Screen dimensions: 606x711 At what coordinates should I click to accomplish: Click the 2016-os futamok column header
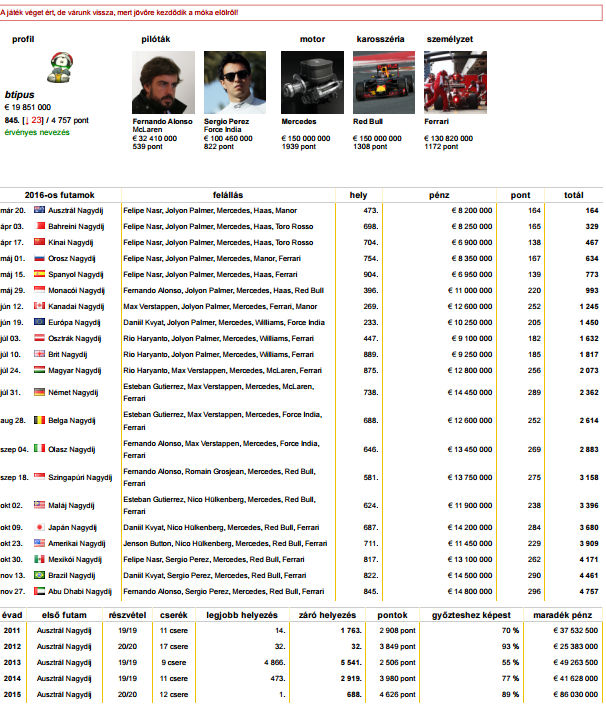click(x=59, y=195)
